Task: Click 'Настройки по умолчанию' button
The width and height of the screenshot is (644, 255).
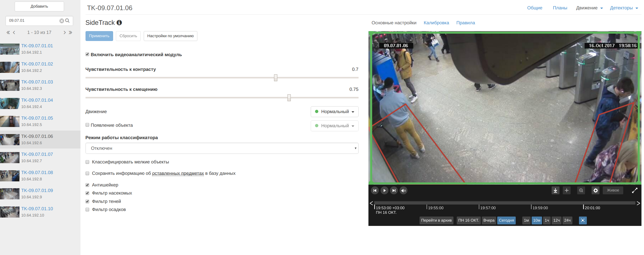Action: click(x=171, y=36)
